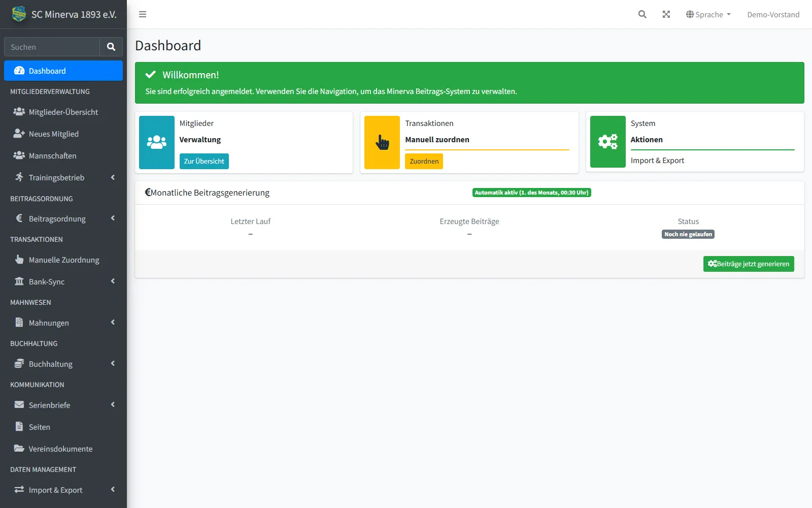Click the Manuell zuordnen card text
This screenshot has width=812, height=508.
[437, 139]
